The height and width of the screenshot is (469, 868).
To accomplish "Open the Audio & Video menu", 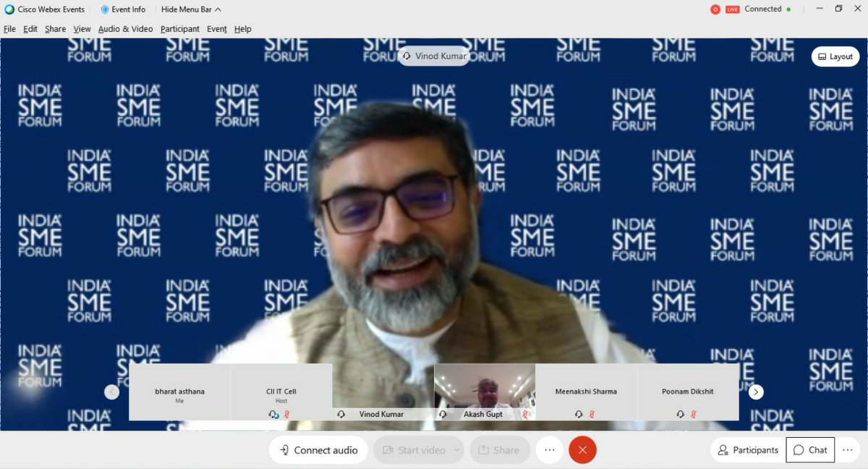I will click(125, 29).
